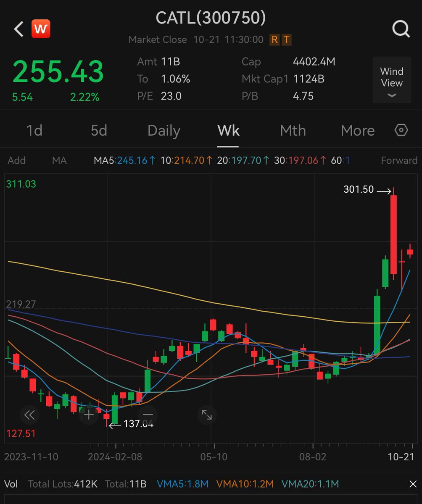Click the VMA20:1.1M value

[310, 484]
